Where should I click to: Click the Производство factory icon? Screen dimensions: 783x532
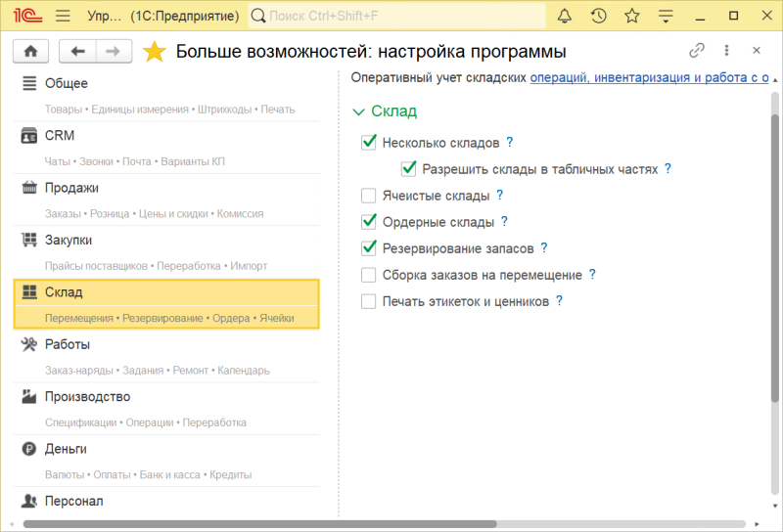pyautogui.click(x=29, y=397)
